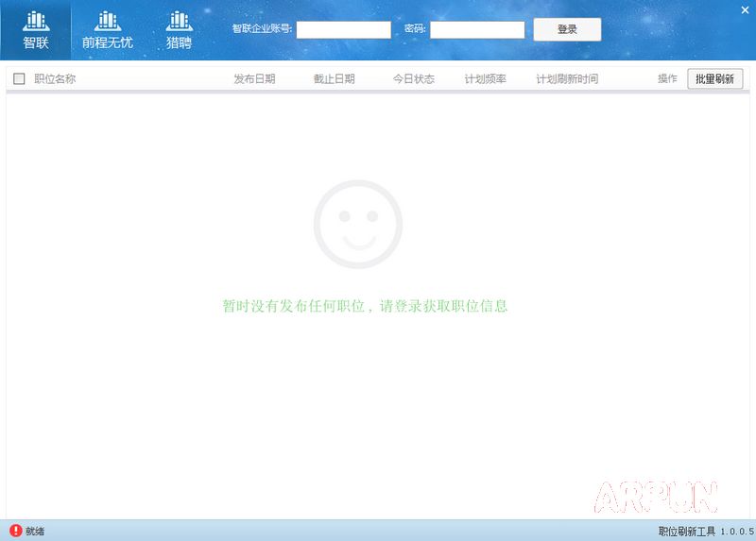Close the window with the X button
The height and width of the screenshot is (541, 756).
[x=745, y=8]
